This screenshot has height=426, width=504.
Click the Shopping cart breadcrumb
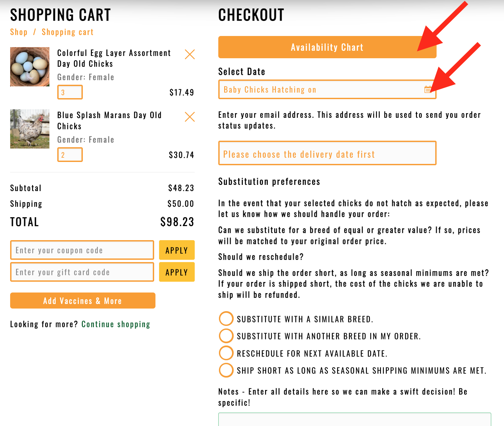click(x=67, y=32)
